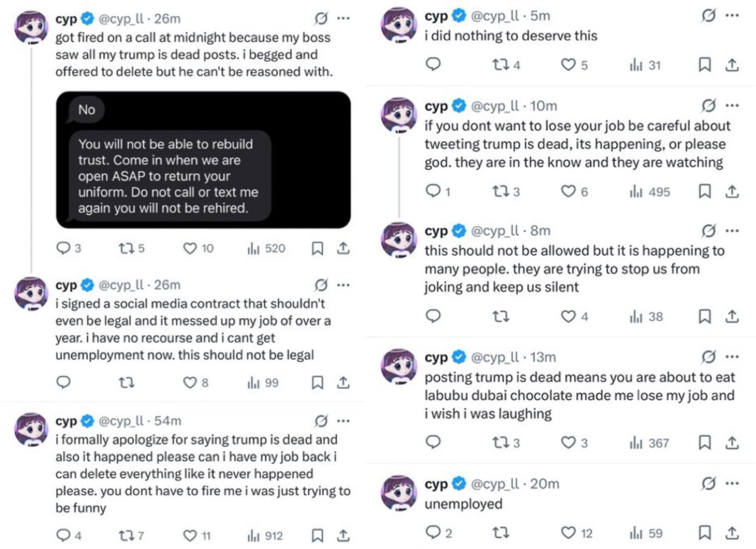Bookmark the 'i did nothing to deserve this' tweet
This screenshot has width=756, height=549.
point(705,64)
